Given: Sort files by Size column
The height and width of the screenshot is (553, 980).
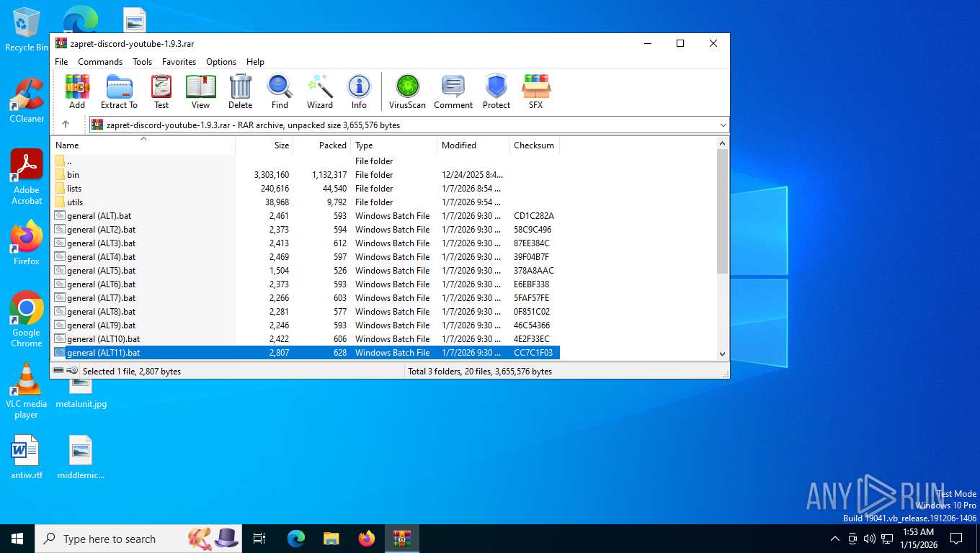Looking at the screenshot, I should [x=264, y=145].
